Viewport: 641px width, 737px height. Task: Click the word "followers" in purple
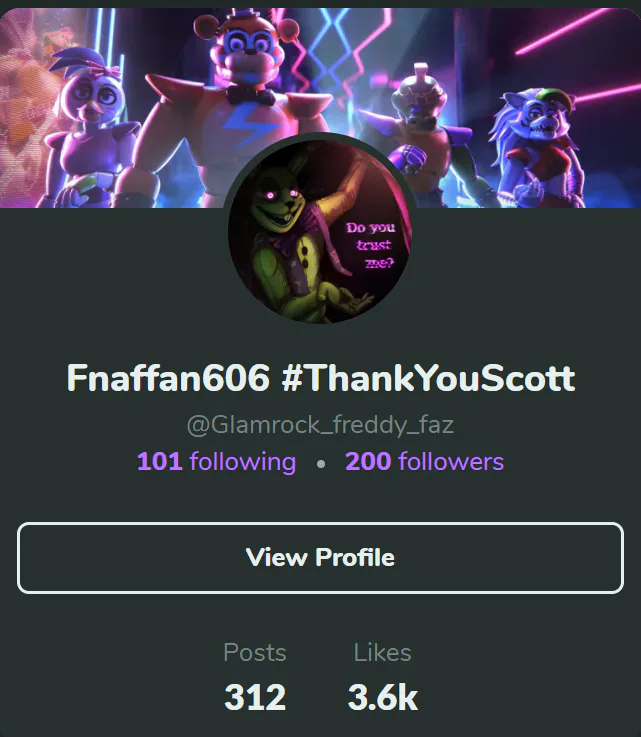451,462
